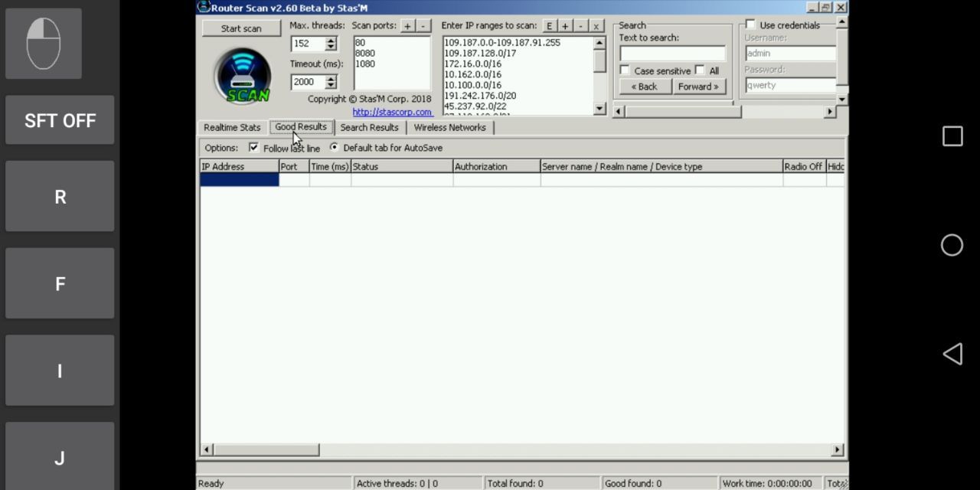The width and height of the screenshot is (980, 490).
Task: Click top panel vertical scroll down arrow
Action: tap(842, 100)
